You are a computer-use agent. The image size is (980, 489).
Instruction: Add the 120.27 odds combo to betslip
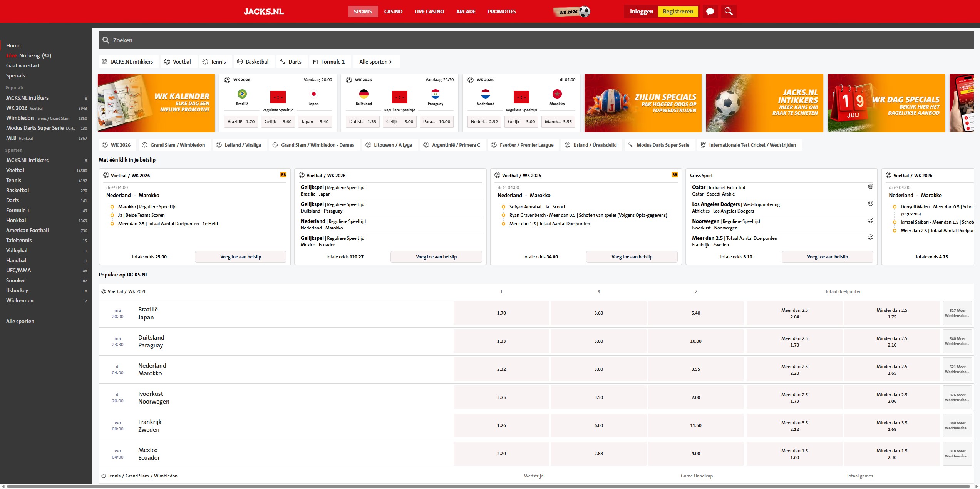436,257
